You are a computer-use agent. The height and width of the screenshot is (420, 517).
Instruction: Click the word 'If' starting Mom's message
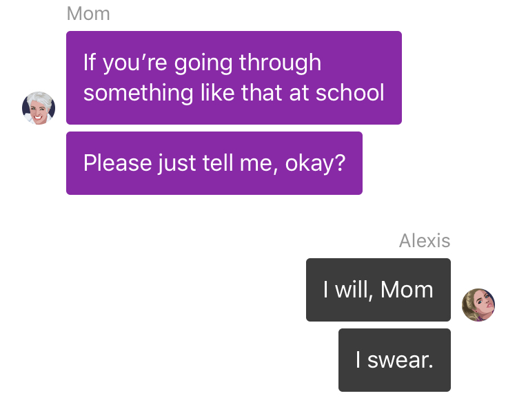pos(90,62)
